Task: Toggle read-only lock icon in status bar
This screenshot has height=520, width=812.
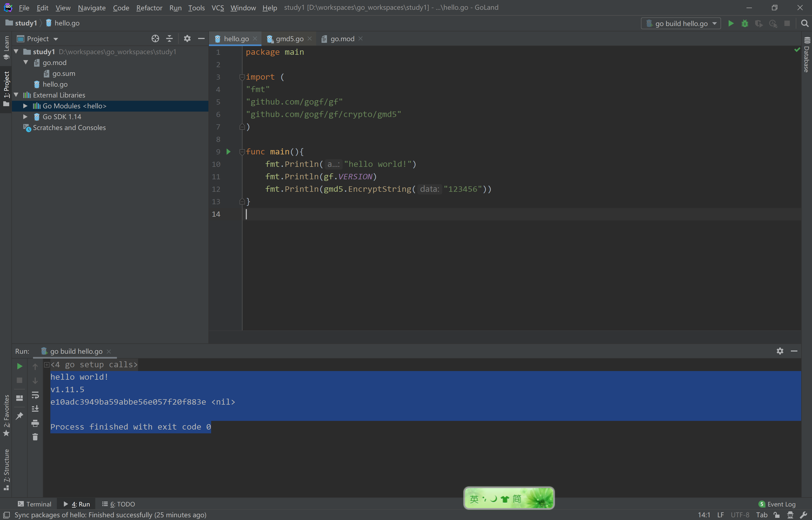Action: pyautogui.click(x=777, y=515)
